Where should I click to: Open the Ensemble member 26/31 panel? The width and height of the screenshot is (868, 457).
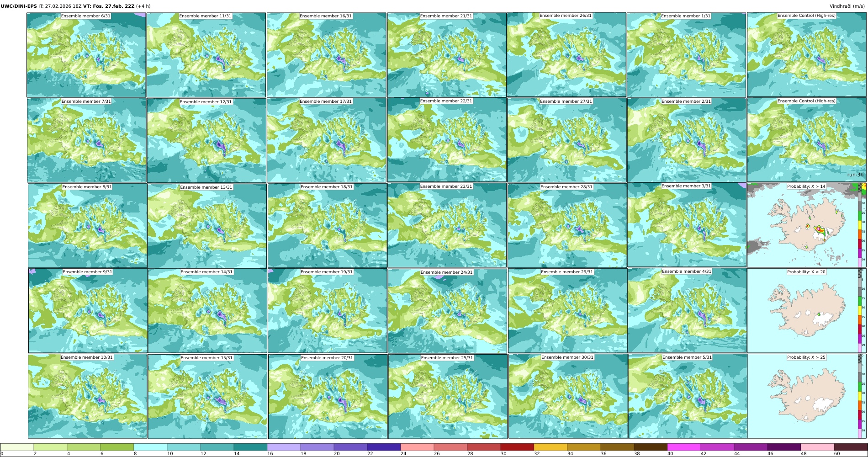click(x=566, y=54)
